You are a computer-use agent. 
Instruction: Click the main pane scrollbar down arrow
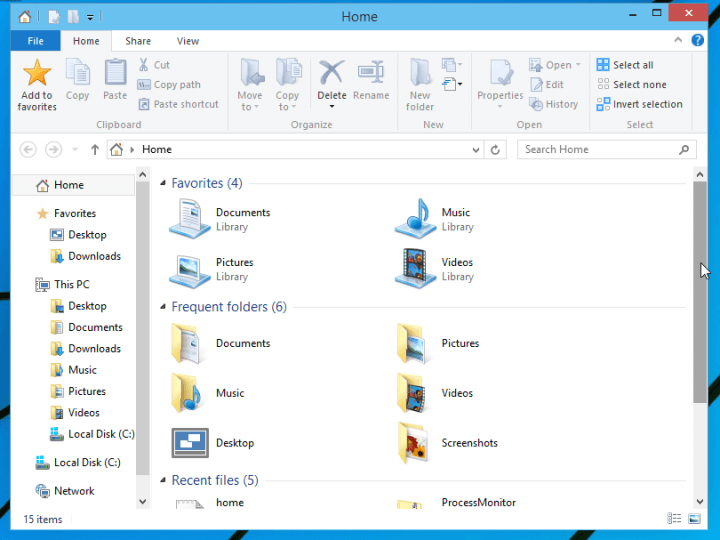tap(700, 502)
